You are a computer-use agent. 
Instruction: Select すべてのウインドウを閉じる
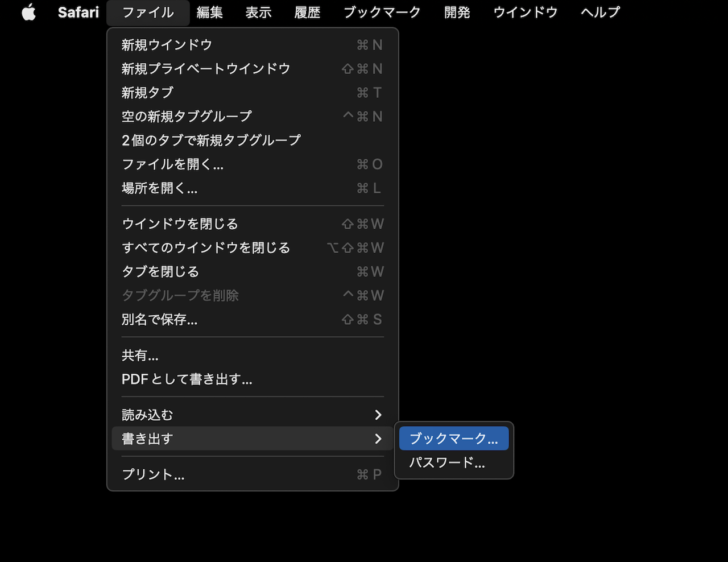click(253, 248)
